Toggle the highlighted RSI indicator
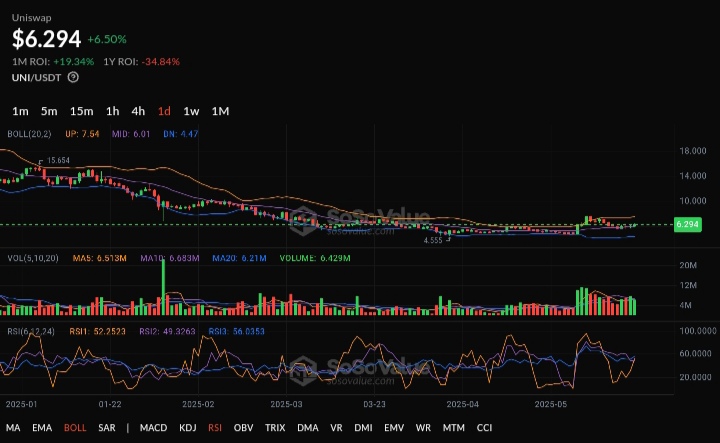Image resolution: width=720 pixels, height=443 pixels. click(215, 428)
